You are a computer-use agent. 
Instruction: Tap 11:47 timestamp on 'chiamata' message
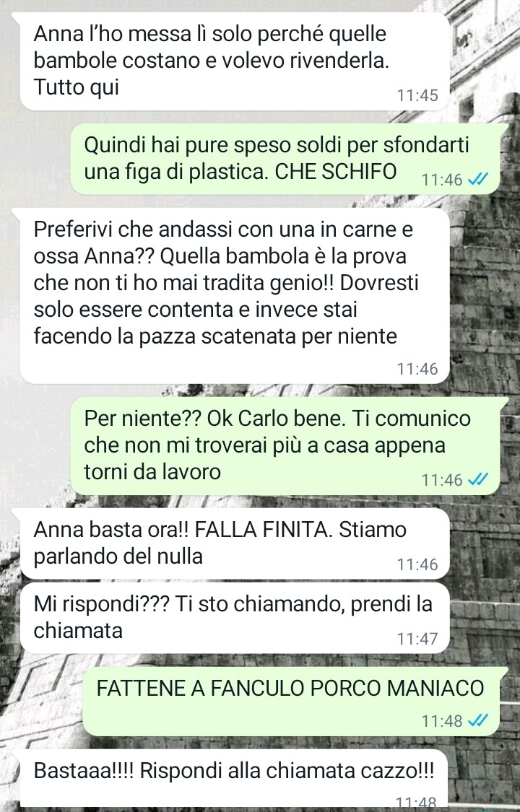coord(417,639)
